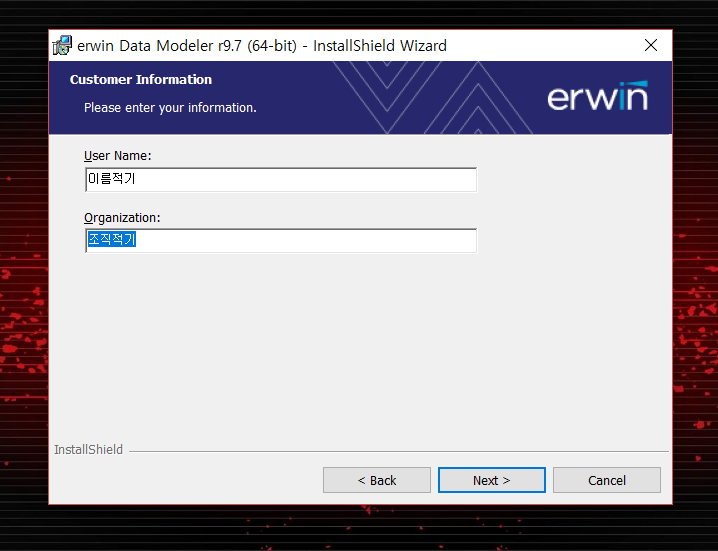
Task: Click the Next > button
Action: (491, 480)
